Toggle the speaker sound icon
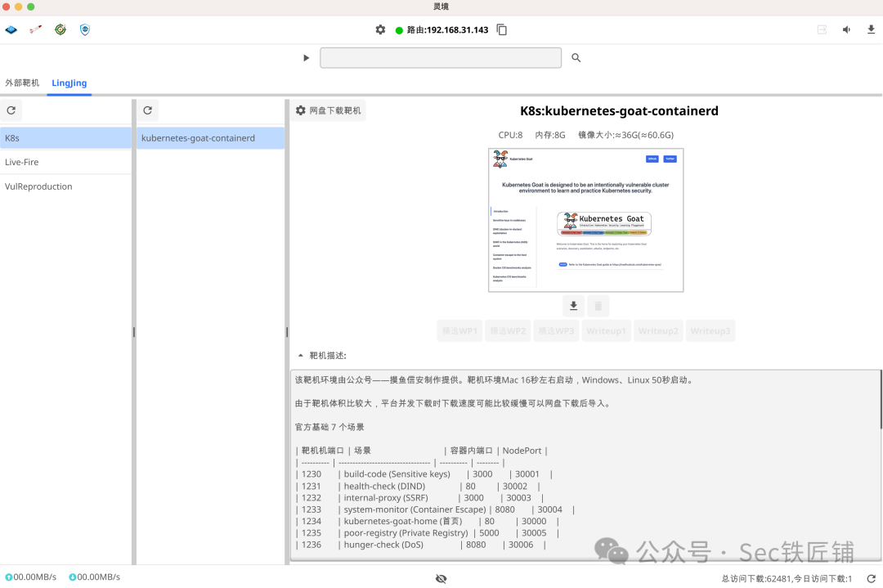The image size is (883, 588). pyautogui.click(x=846, y=30)
